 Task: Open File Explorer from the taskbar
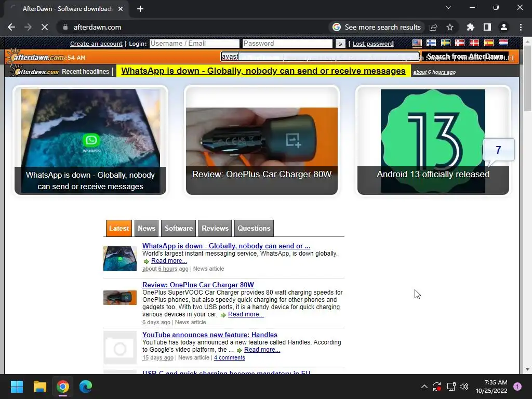pyautogui.click(x=39, y=387)
